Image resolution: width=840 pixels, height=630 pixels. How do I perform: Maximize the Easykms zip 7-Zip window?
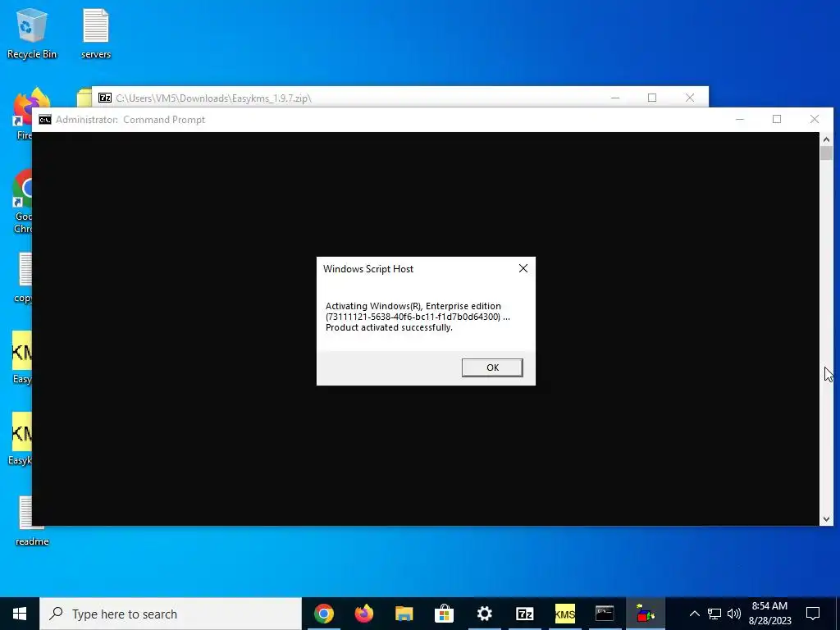coord(652,98)
